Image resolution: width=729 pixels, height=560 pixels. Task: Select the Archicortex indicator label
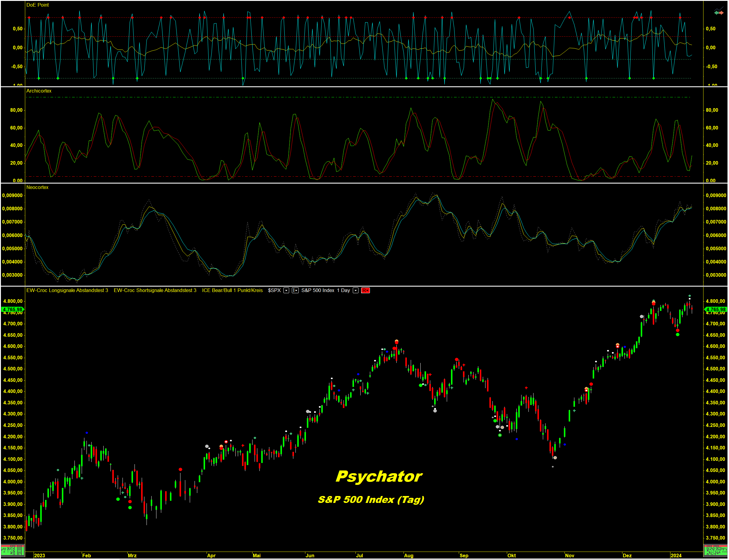[39, 91]
